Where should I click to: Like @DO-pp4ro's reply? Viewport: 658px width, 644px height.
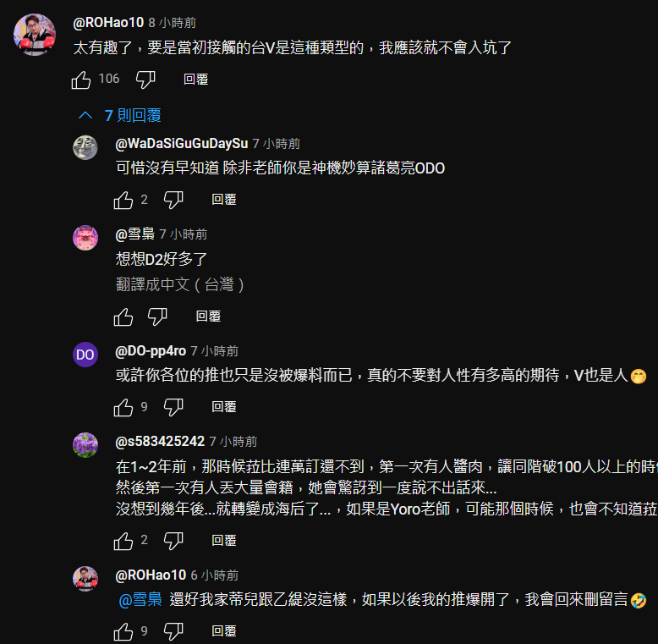click(x=123, y=407)
